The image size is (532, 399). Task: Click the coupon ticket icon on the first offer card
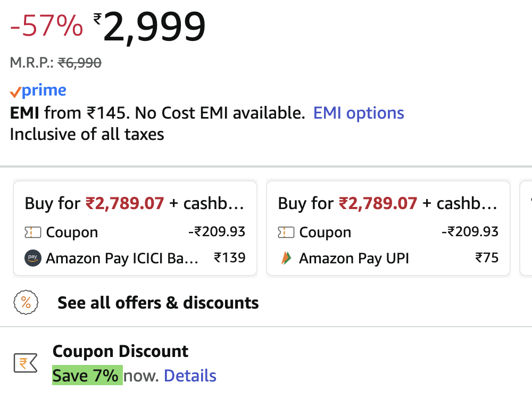[32, 232]
